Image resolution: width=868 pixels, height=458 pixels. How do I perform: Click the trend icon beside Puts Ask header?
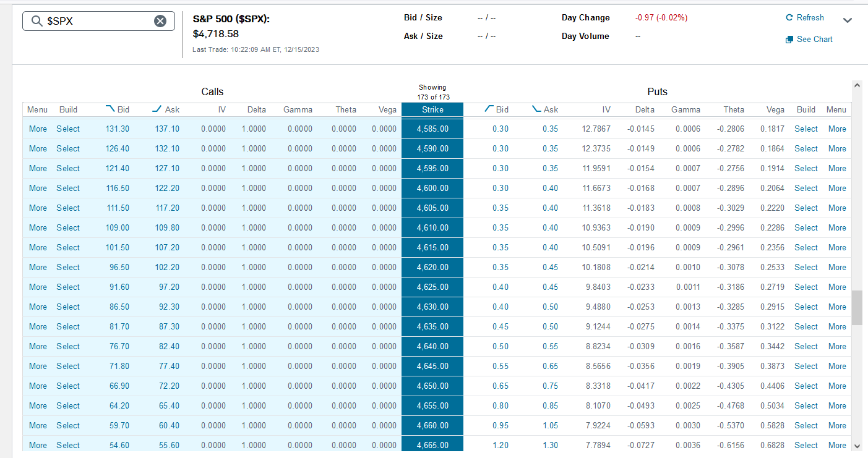coord(535,109)
